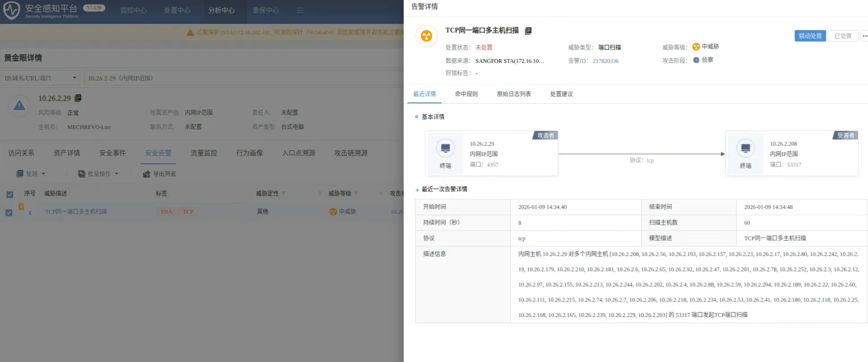The width and height of the screenshot is (868, 362).
Task: Click the platform shield logo icon
Action: [12, 10]
